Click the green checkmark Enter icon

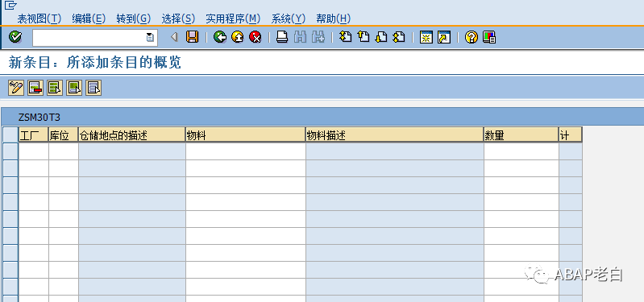coord(15,37)
